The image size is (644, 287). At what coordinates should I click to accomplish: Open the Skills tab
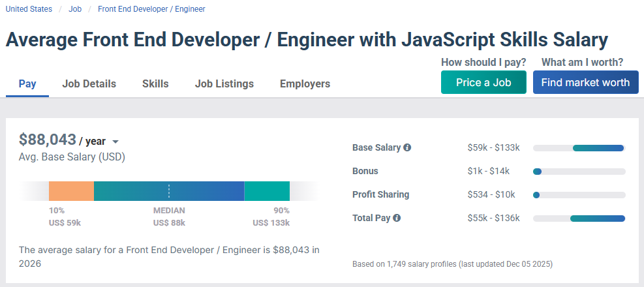click(x=155, y=83)
